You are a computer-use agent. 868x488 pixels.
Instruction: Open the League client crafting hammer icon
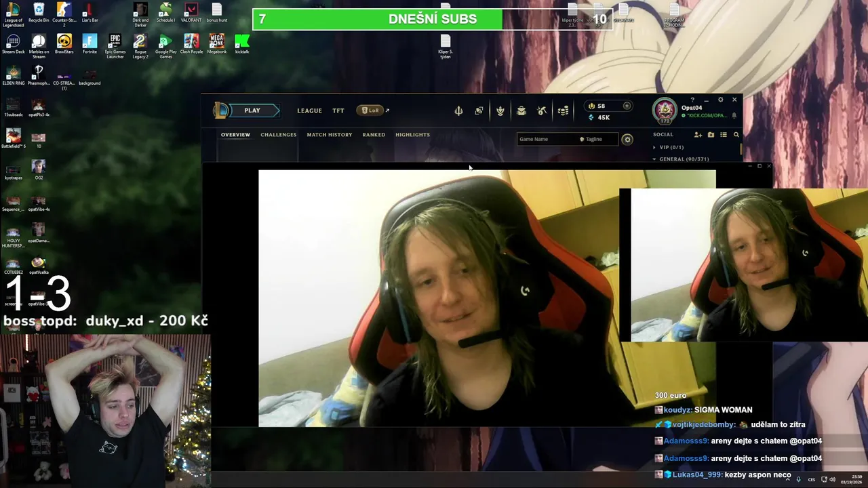click(x=542, y=110)
